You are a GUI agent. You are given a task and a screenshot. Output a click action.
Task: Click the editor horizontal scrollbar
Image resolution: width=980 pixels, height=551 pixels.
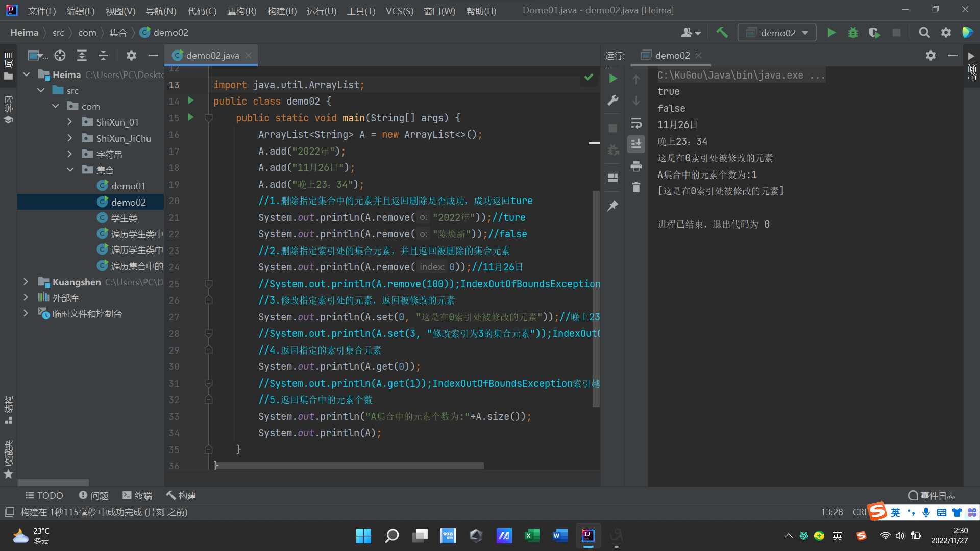349,466
